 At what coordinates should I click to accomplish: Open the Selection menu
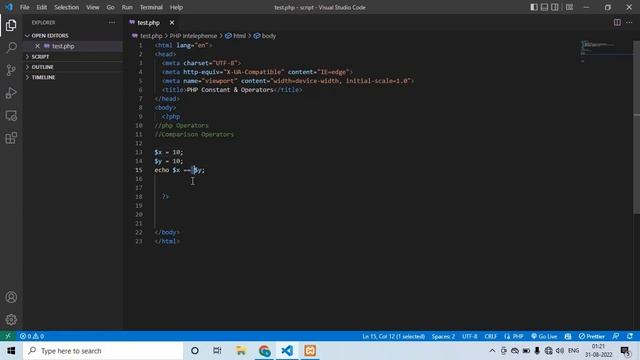(x=67, y=7)
